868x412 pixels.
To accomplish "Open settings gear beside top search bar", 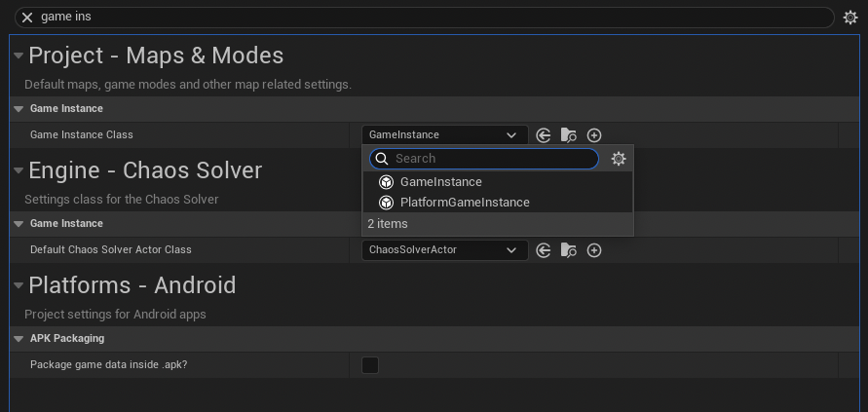I will [850, 18].
